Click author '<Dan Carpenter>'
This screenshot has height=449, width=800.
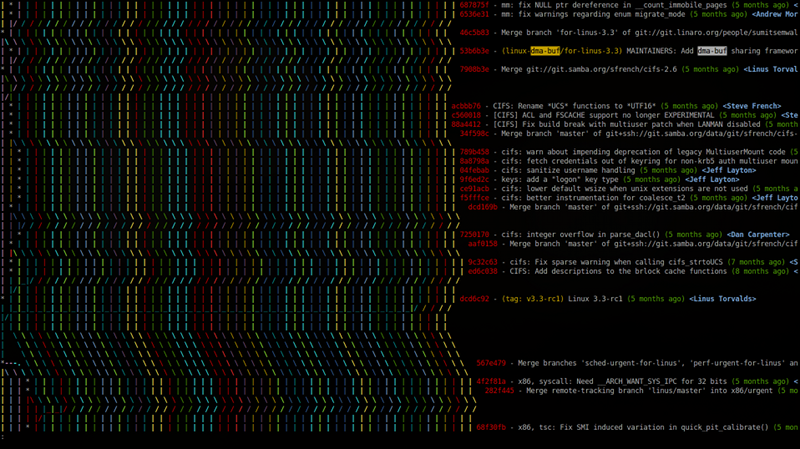click(758, 235)
